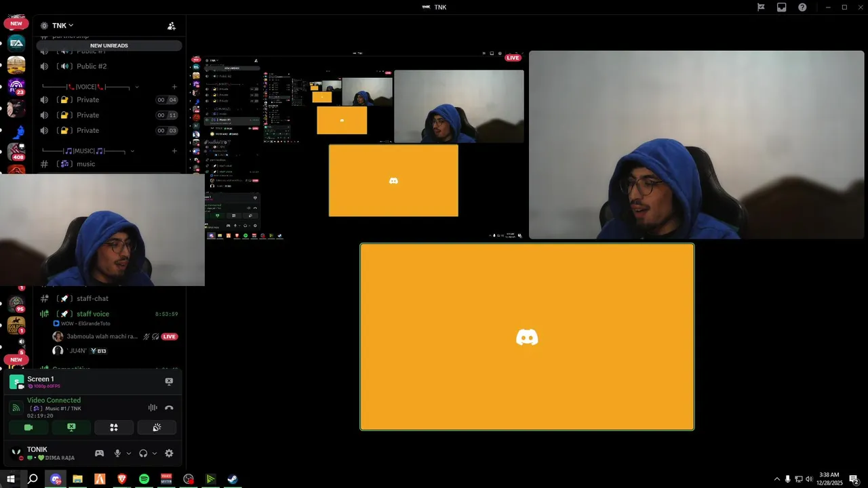Collapse the MUSIC category chevron
This screenshot has height=488, width=868.
(132, 151)
